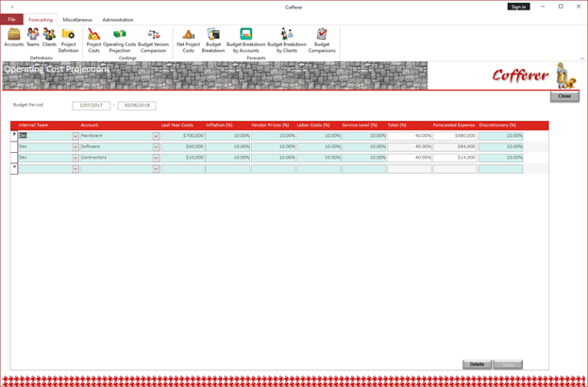Click the Last Year Costs column header

(x=177, y=126)
